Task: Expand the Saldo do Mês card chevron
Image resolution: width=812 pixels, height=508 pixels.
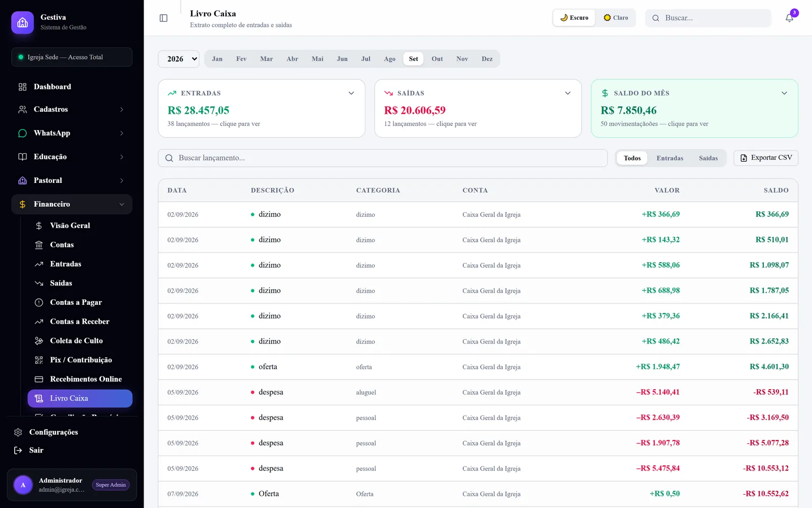Action: coord(784,93)
